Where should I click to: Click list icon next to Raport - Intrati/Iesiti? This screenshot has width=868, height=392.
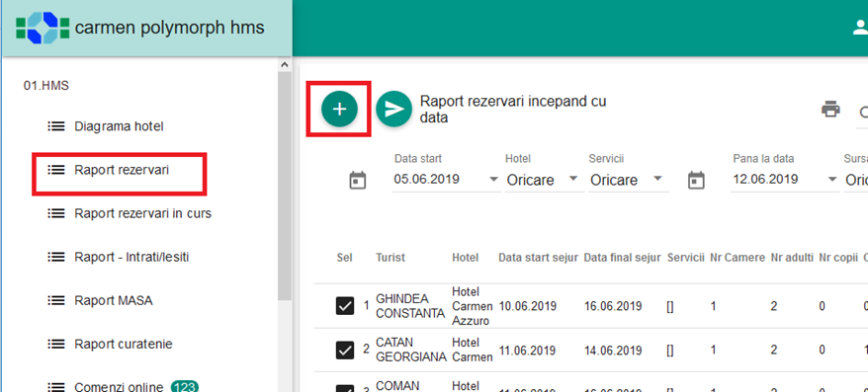[x=55, y=257]
